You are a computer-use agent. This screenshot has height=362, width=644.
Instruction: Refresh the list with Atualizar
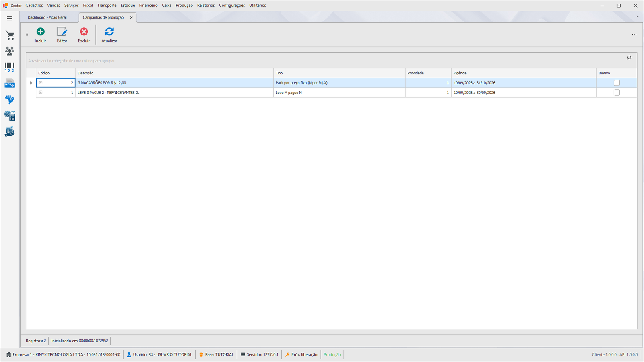click(109, 35)
